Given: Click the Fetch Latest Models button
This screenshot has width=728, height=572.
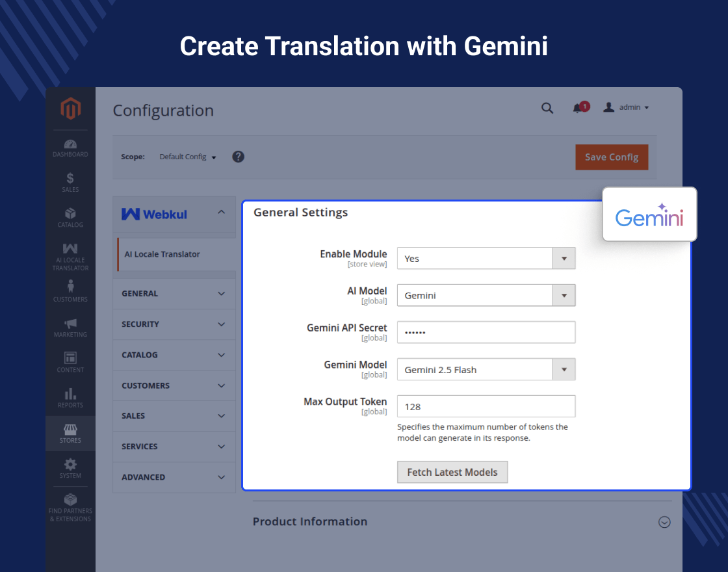Looking at the screenshot, I should pos(452,473).
